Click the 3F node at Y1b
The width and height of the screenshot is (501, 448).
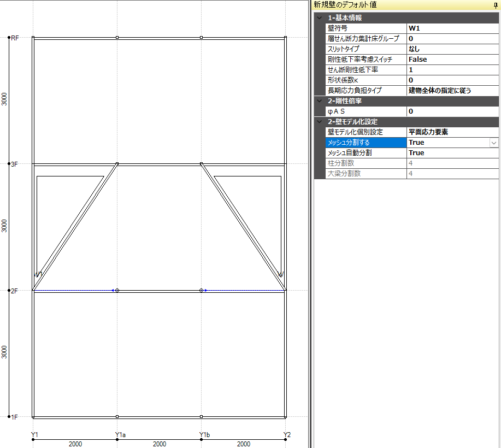(x=201, y=164)
